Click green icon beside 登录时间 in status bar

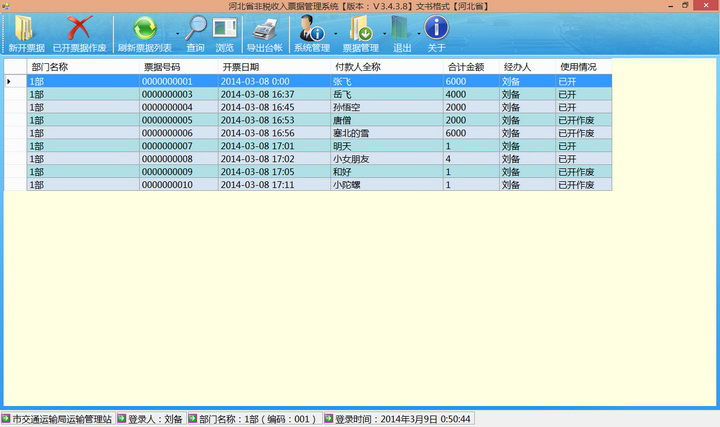[329, 418]
